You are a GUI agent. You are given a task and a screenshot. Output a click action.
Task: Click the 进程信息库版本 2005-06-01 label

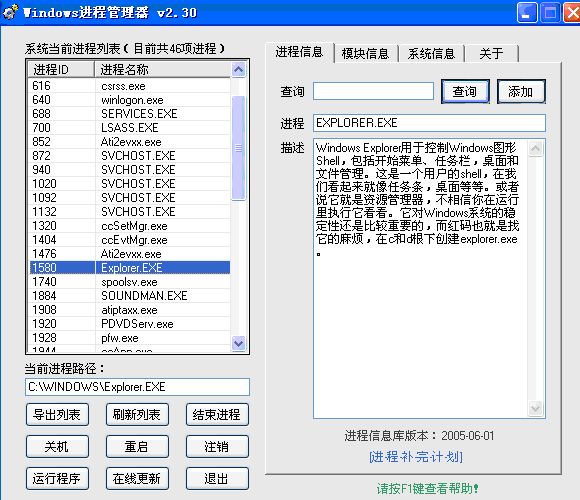click(419, 436)
